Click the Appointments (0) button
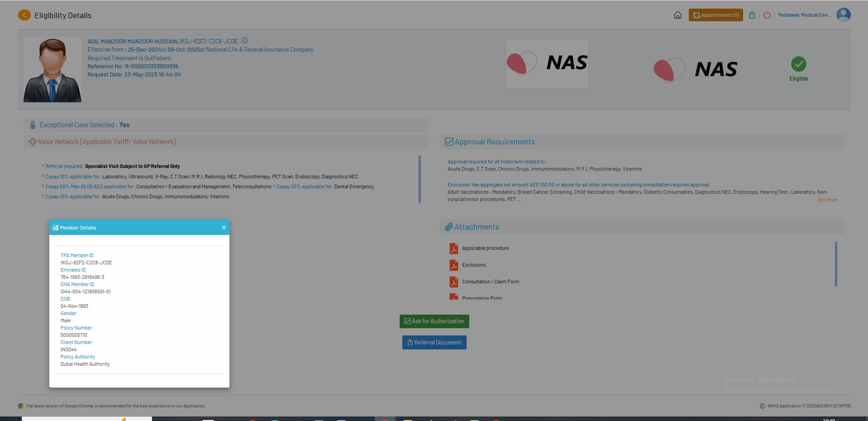The width and height of the screenshot is (868, 421). point(715,15)
